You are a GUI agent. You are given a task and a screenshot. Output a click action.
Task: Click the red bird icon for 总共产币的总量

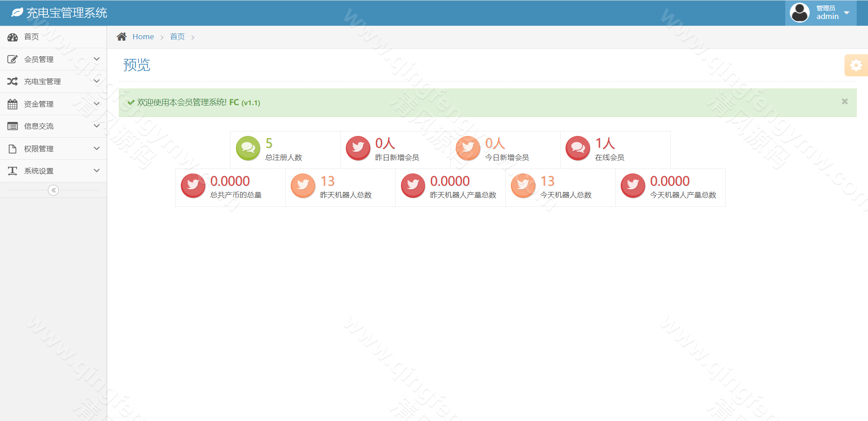[x=193, y=185]
